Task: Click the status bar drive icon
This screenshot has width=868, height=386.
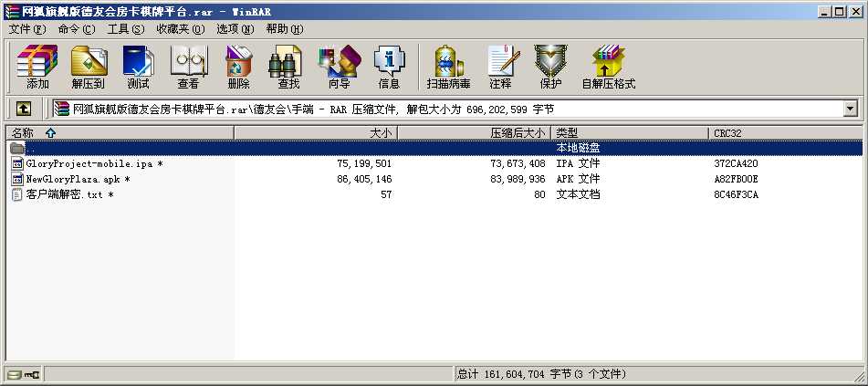Action: (x=15, y=375)
